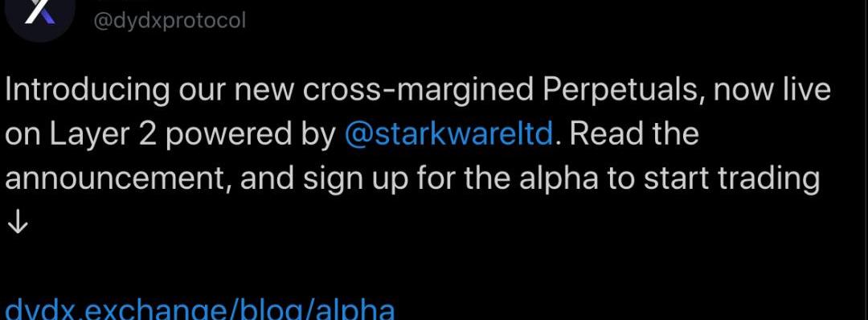868x320 pixels.
Task: Click the @dydxprotocol handle
Action: [170, 22]
